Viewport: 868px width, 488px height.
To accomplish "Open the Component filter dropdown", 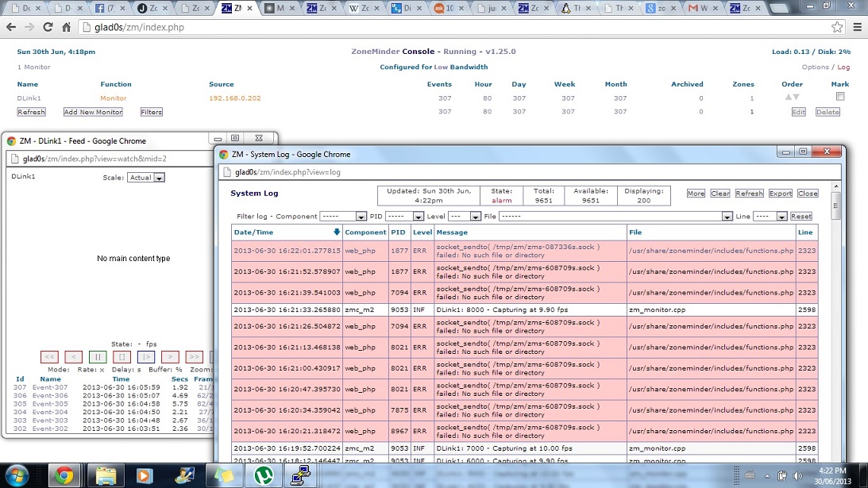I will (x=342, y=217).
